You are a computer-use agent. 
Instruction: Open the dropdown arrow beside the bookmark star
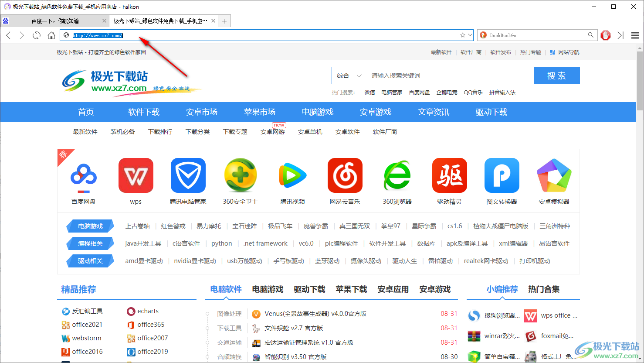470,35
